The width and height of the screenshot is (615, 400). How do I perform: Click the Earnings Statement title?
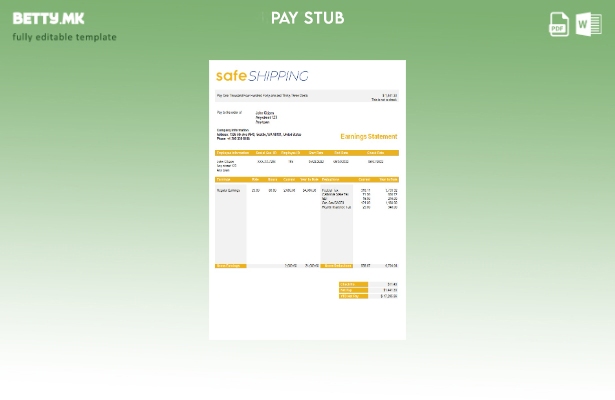368,136
